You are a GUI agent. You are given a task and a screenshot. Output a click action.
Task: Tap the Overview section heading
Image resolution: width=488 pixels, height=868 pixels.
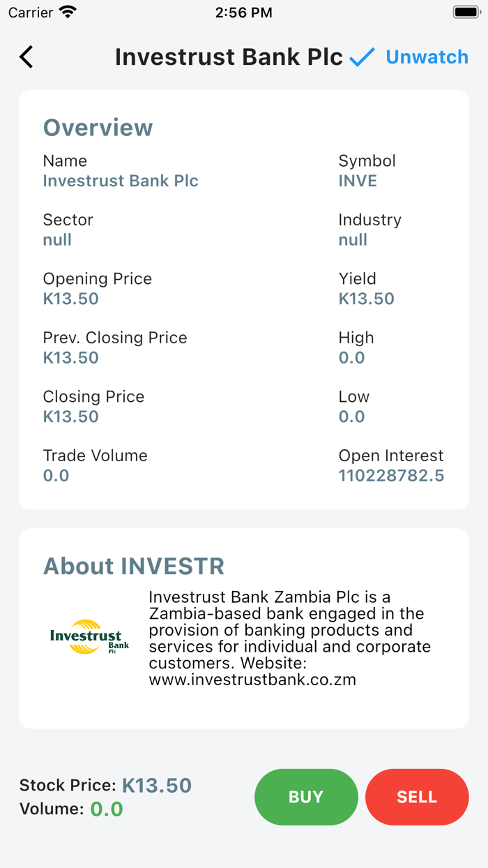(x=98, y=128)
